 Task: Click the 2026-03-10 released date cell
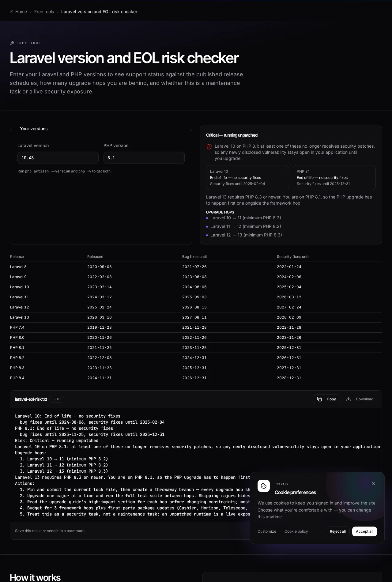(x=100, y=317)
